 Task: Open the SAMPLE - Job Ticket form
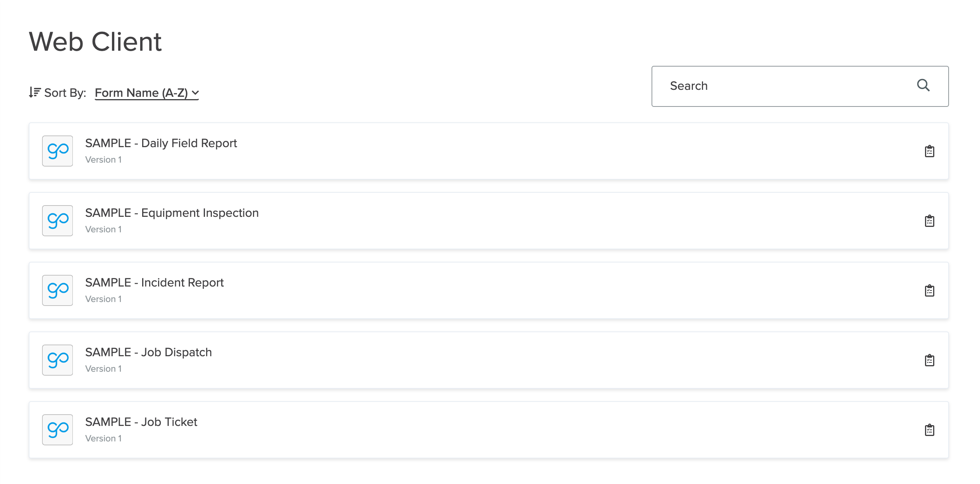click(x=141, y=422)
